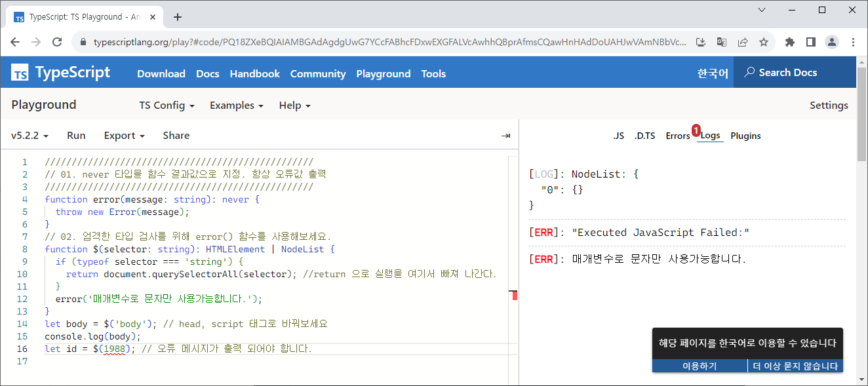Click the Share button
The width and height of the screenshot is (868, 386).
tap(176, 136)
